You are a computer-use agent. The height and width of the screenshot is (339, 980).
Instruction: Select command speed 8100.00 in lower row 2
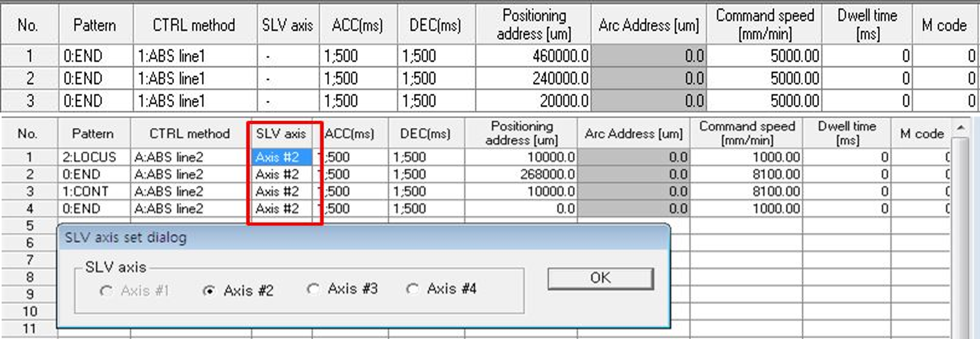pos(746,174)
